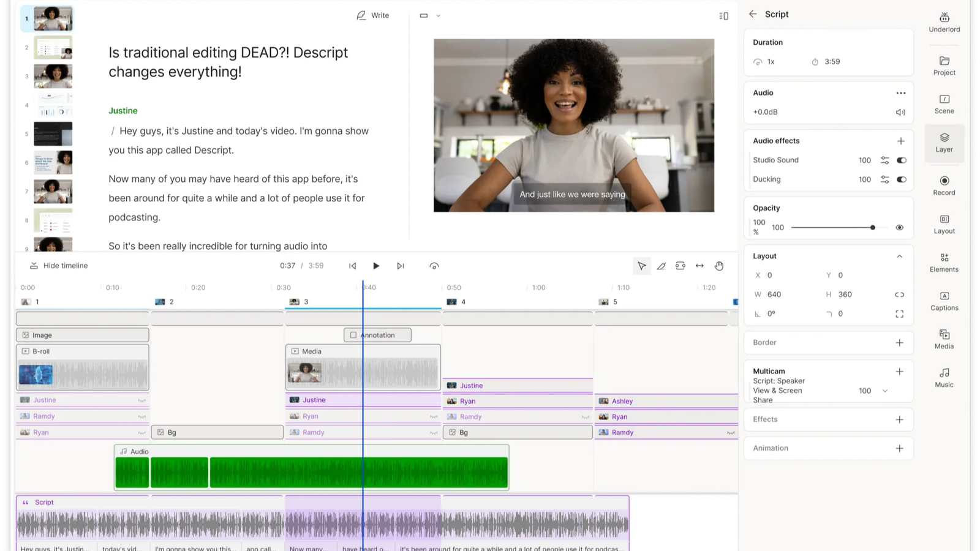Play the composition
This screenshot has width=980, height=551.
coord(376,266)
